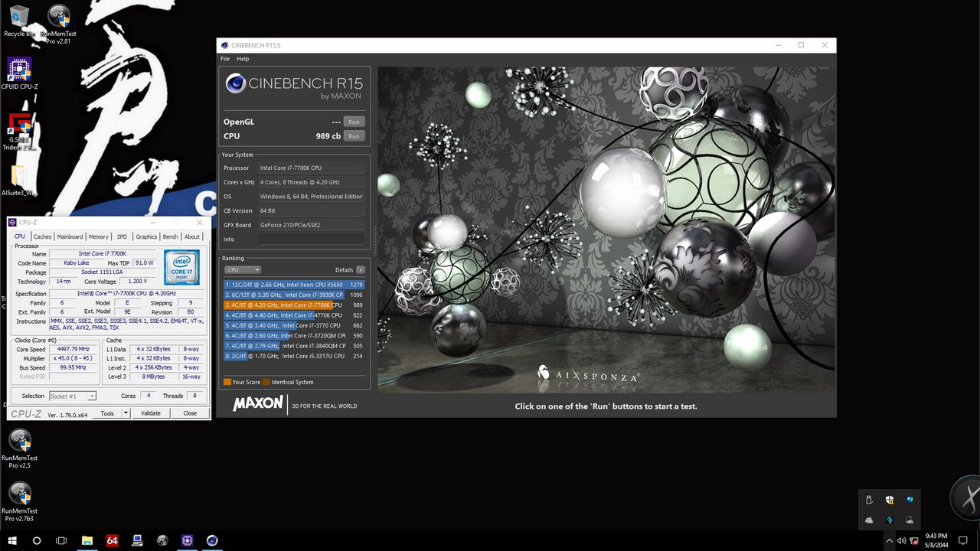Run the CPU test in Cinebench
The width and height of the screenshot is (980, 551).
point(354,136)
